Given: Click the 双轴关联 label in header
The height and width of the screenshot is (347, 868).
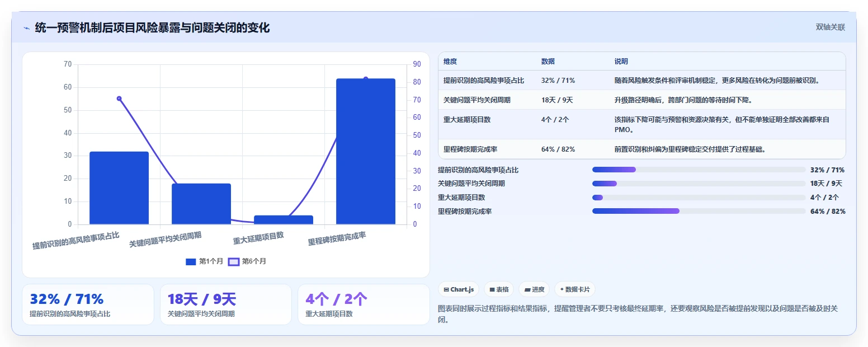Looking at the screenshot, I should pos(830,27).
